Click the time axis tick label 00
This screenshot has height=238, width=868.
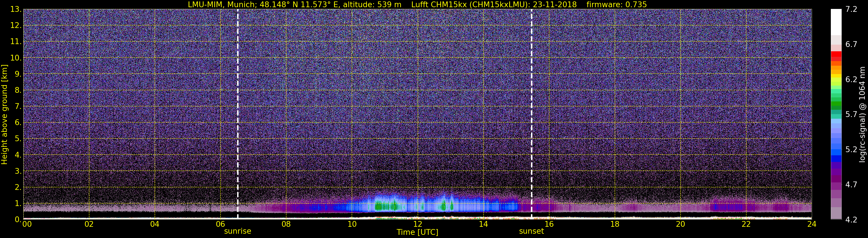pyautogui.click(x=27, y=224)
